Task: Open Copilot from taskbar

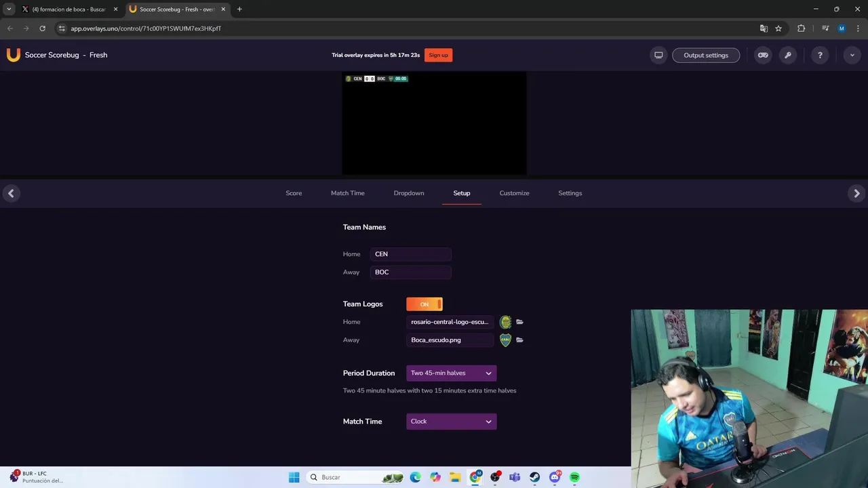Action: tap(435, 477)
